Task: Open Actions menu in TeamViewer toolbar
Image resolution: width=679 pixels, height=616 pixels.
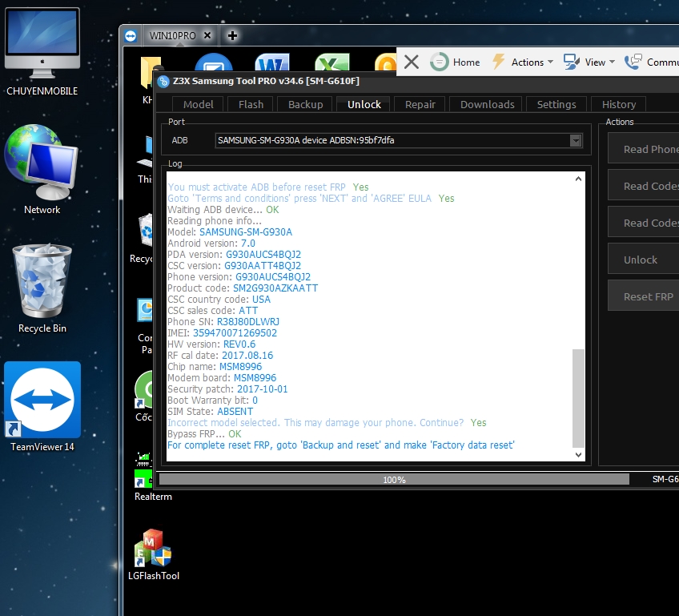Action: (x=523, y=62)
